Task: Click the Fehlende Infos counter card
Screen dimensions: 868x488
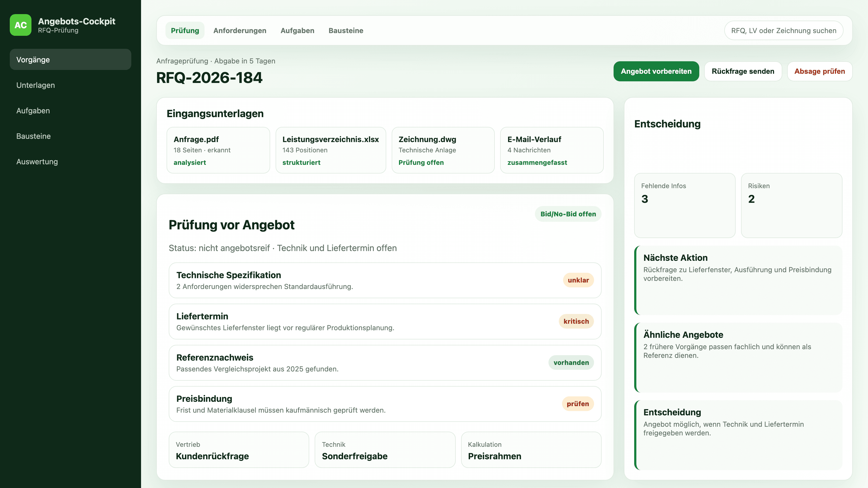Action: (684, 206)
